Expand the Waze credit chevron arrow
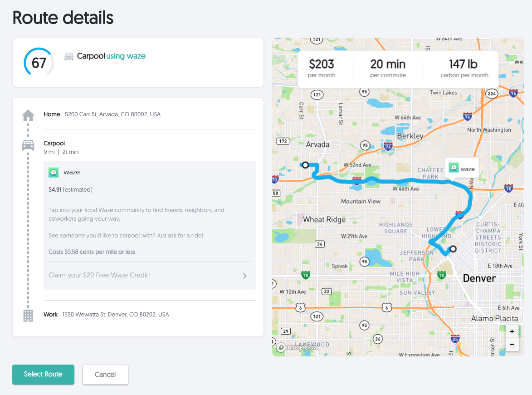The image size is (532, 395). coord(244,276)
